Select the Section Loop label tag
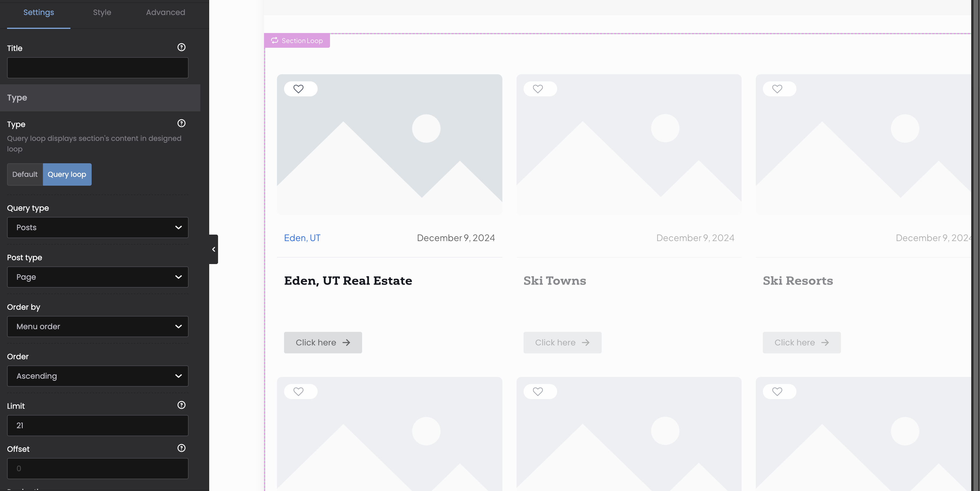 click(x=297, y=40)
